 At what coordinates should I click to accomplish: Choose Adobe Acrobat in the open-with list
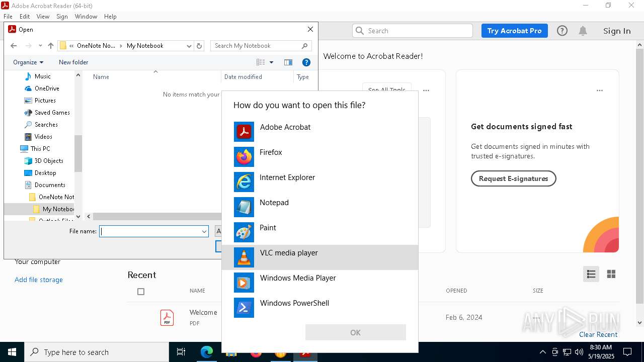[319, 132]
